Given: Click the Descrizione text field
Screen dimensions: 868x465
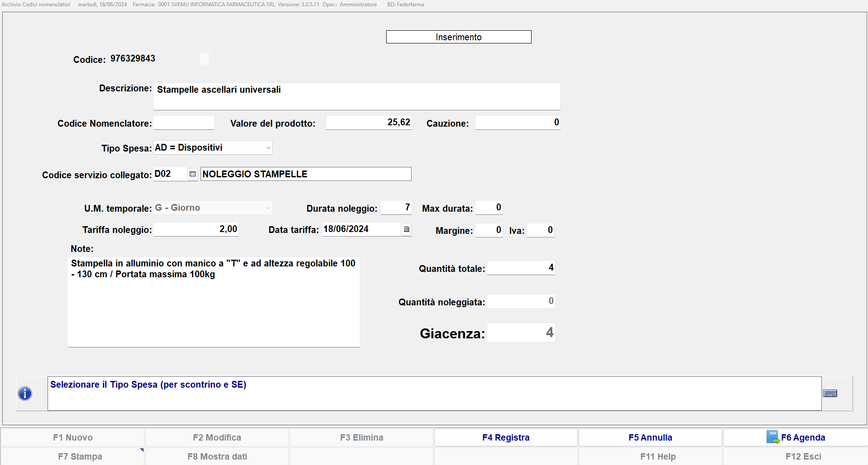Looking at the screenshot, I should (356, 96).
